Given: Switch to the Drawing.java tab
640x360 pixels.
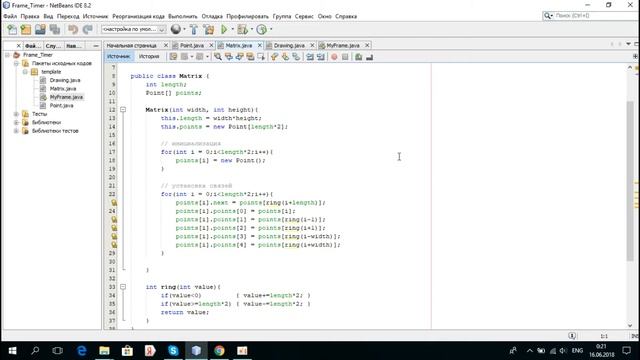Looking at the screenshot, I should [x=289, y=45].
